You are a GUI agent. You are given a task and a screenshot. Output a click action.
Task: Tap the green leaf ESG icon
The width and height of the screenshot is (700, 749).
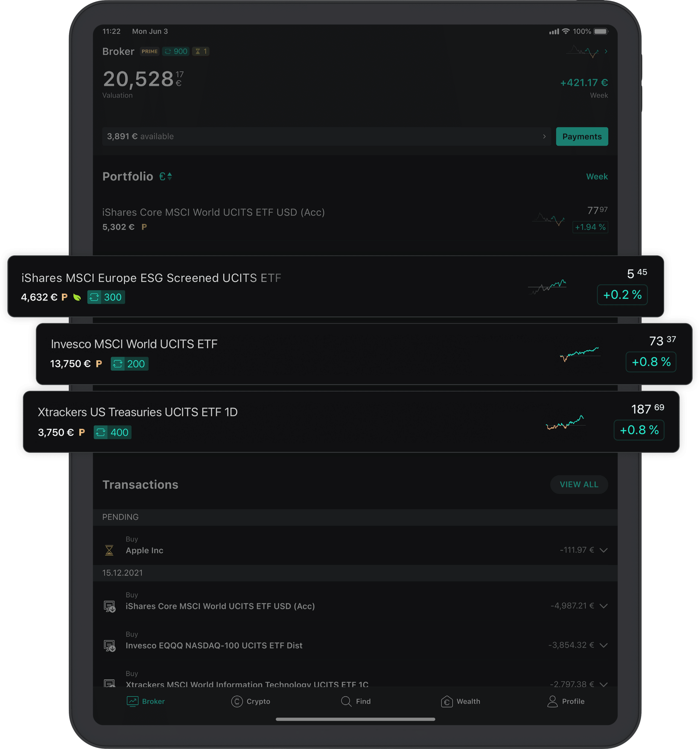[77, 297]
